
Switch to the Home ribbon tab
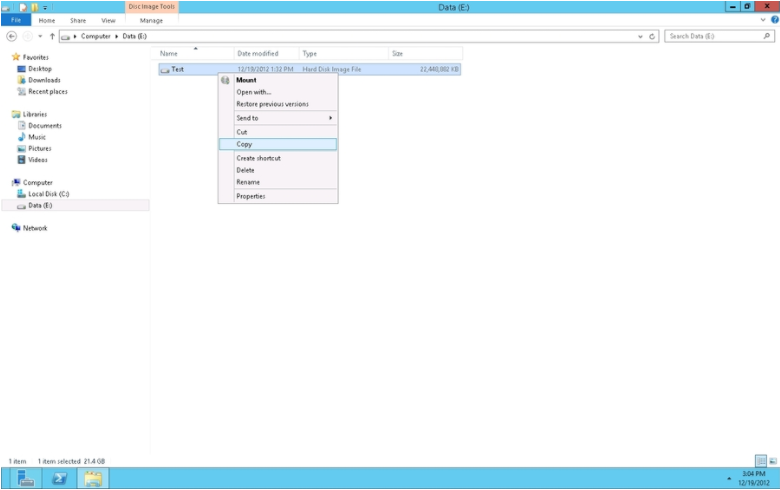coord(47,20)
